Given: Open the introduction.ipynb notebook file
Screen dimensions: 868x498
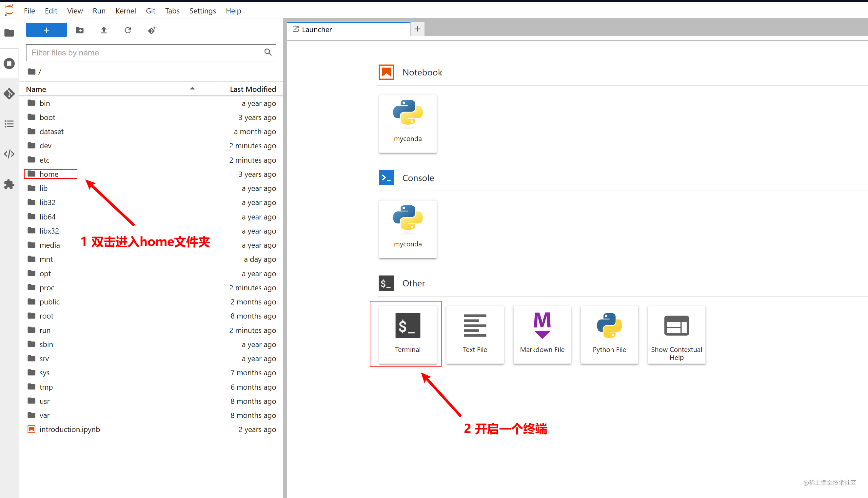Looking at the screenshot, I should (69, 429).
